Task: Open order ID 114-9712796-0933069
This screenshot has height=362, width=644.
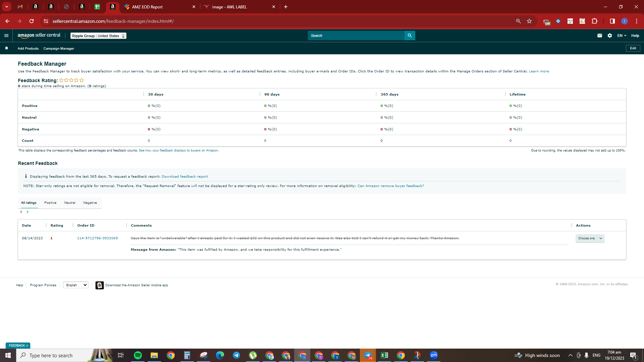Action: 98,238
